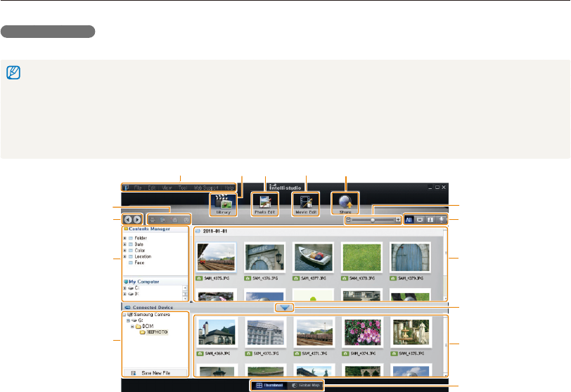571x392 pixels.
Task: Click the face shortcut icon in the toolbar
Action: [186, 220]
